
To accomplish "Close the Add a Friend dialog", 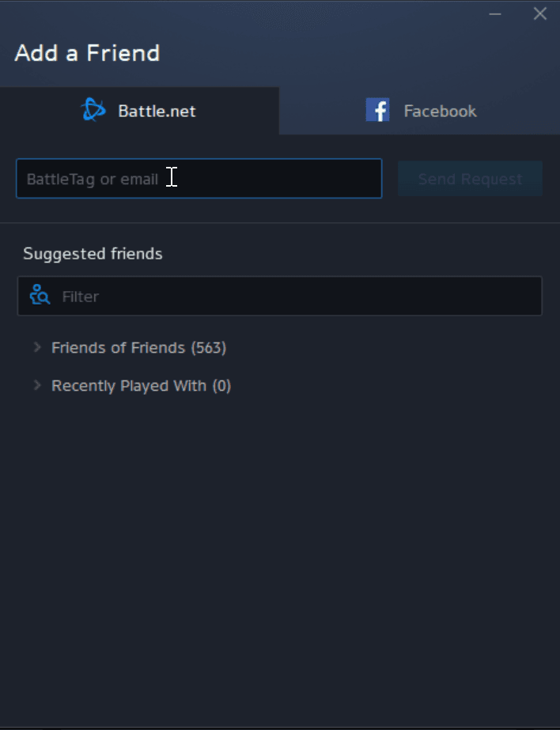I will point(539,13).
